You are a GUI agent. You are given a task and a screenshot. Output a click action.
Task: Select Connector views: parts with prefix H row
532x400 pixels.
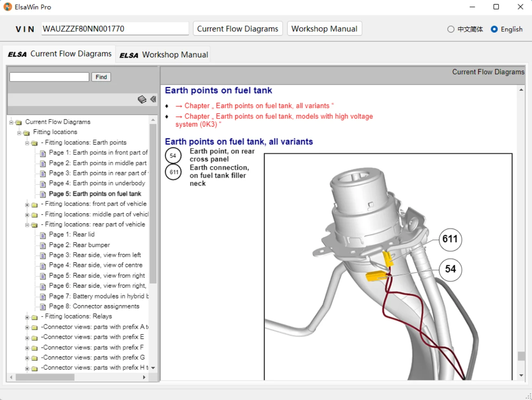pos(95,367)
